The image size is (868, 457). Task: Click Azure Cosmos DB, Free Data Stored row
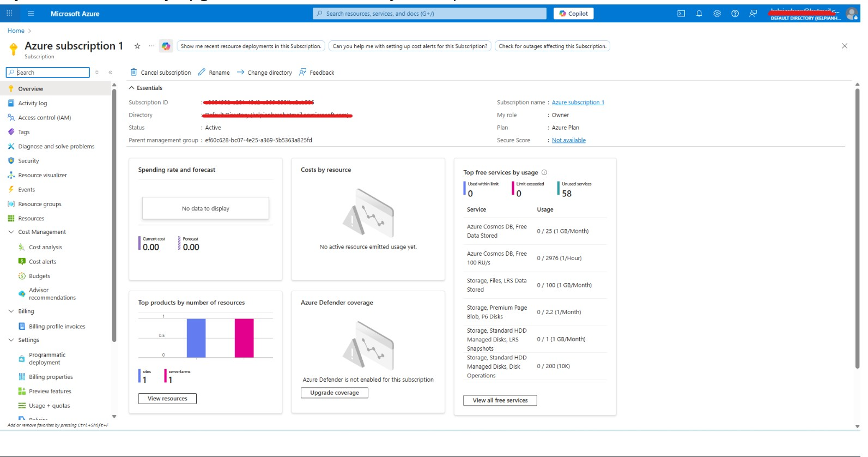point(536,231)
